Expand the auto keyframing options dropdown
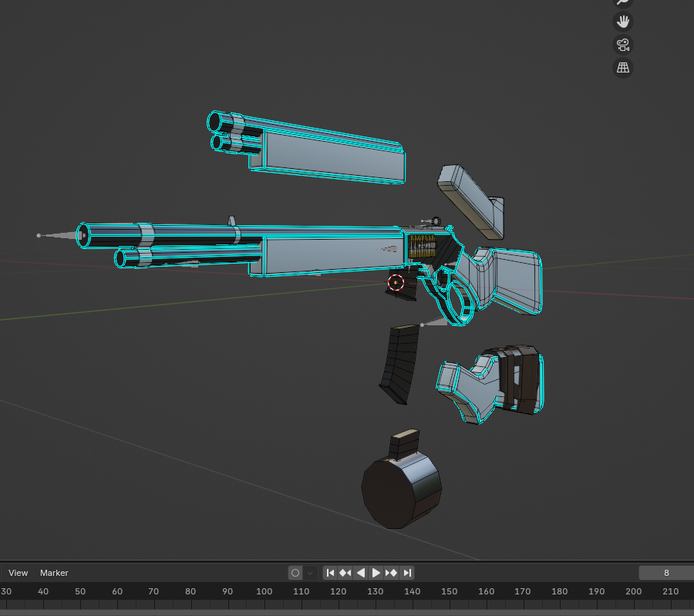 click(310, 573)
